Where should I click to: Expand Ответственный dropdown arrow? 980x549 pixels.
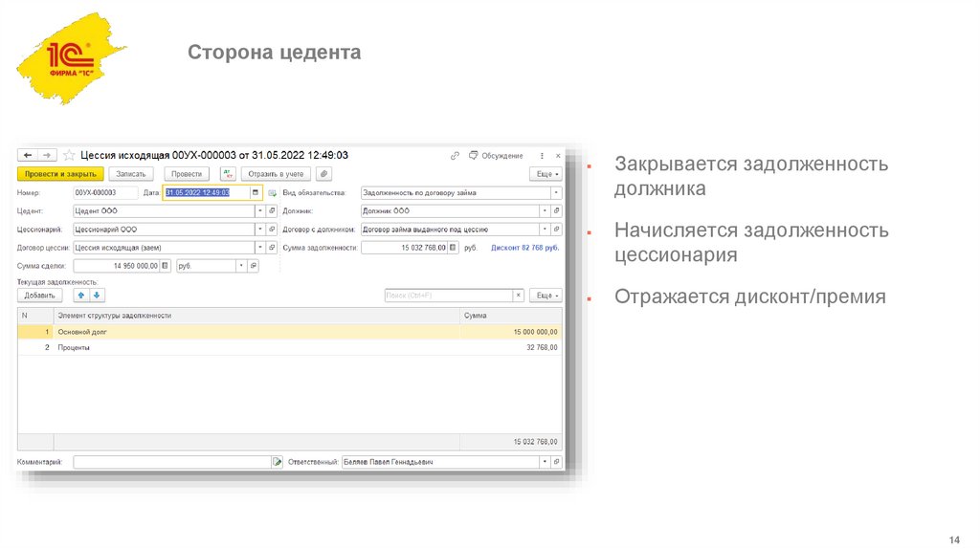(545, 462)
